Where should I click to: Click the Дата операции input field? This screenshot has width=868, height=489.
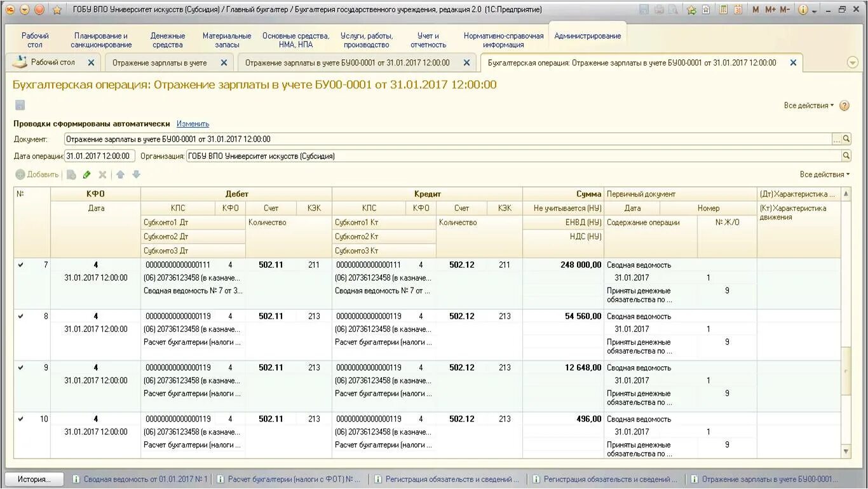click(99, 156)
